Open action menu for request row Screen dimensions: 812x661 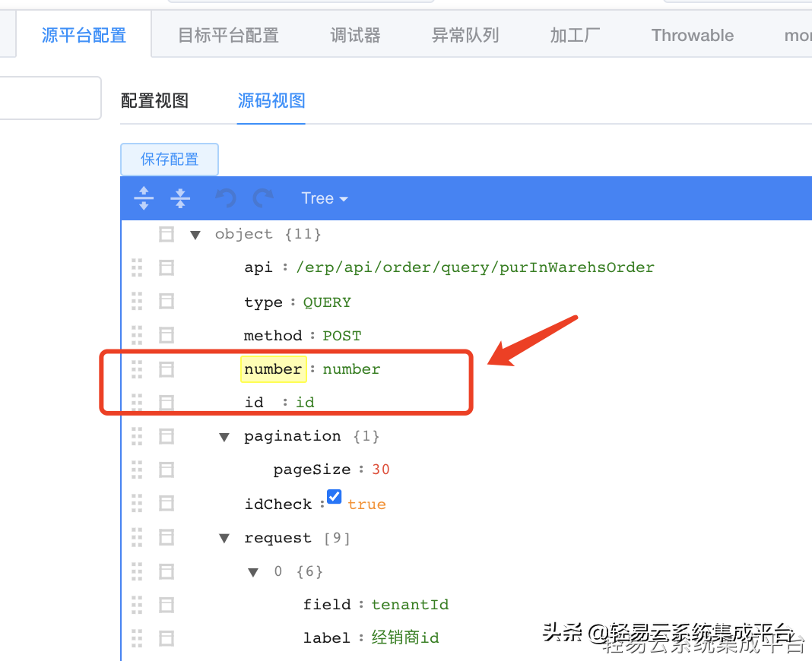pyautogui.click(x=167, y=538)
